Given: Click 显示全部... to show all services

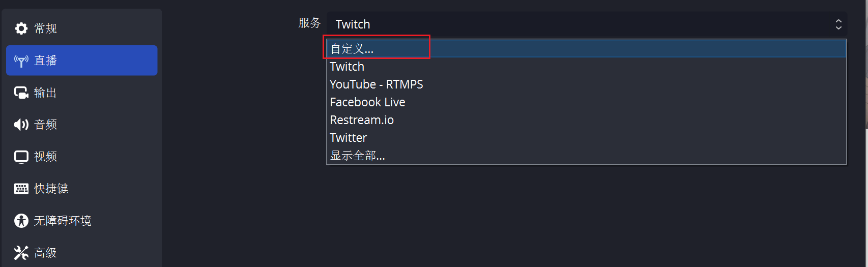Looking at the screenshot, I should 357,156.
